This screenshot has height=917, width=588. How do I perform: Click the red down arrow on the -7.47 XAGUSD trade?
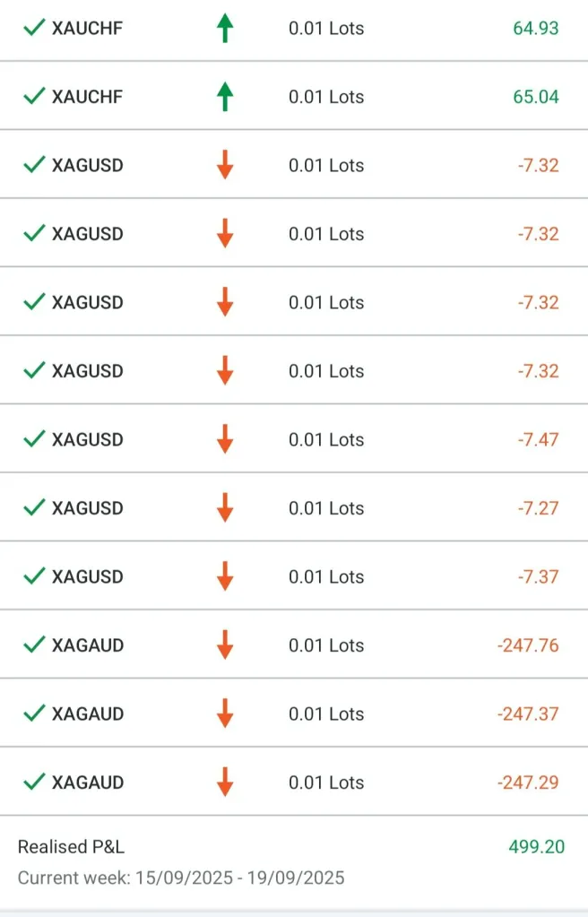click(x=225, y=440)
